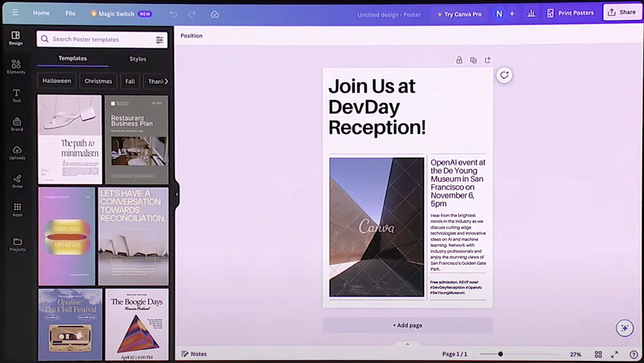Viewport: 644px width, 363px height.
Task: Choose The path to minimalism template
Action: pos(70,139)
